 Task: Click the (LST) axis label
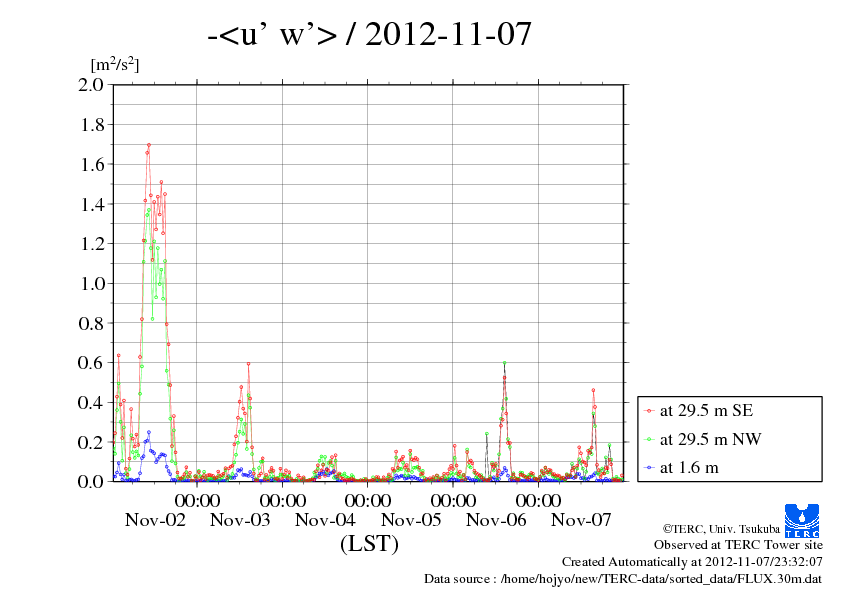(369, 543)
